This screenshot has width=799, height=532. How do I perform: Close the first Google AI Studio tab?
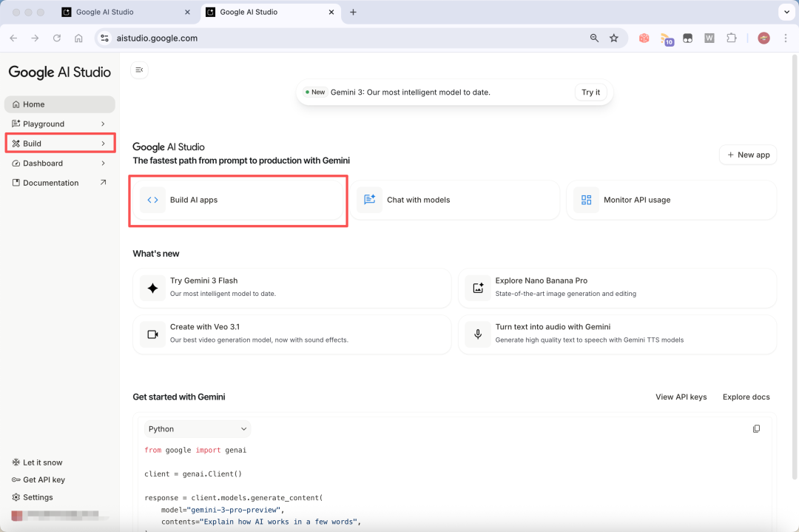tap(187, 13)
